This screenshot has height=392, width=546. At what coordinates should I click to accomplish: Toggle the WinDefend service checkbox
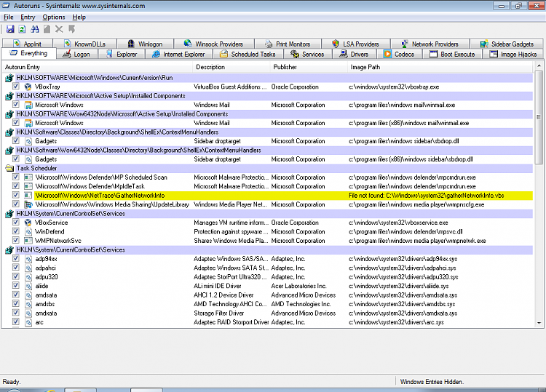pyautogui.click(x=16, y=231)
